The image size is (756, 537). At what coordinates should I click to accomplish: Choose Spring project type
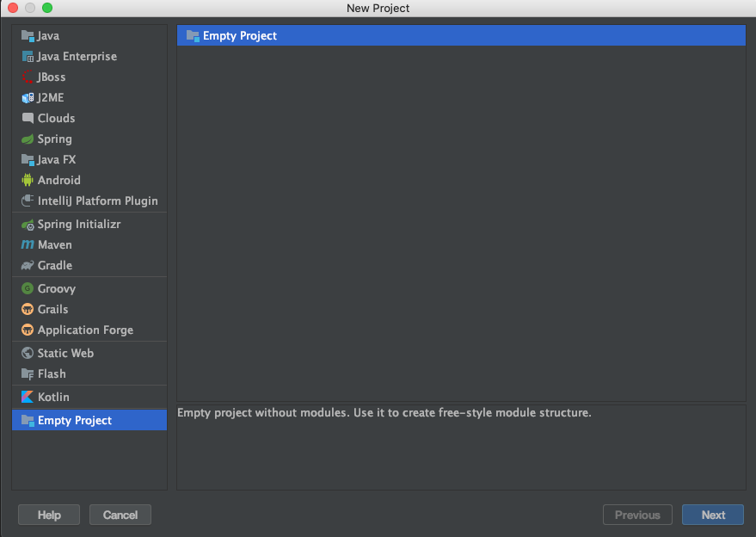(89, 139)
